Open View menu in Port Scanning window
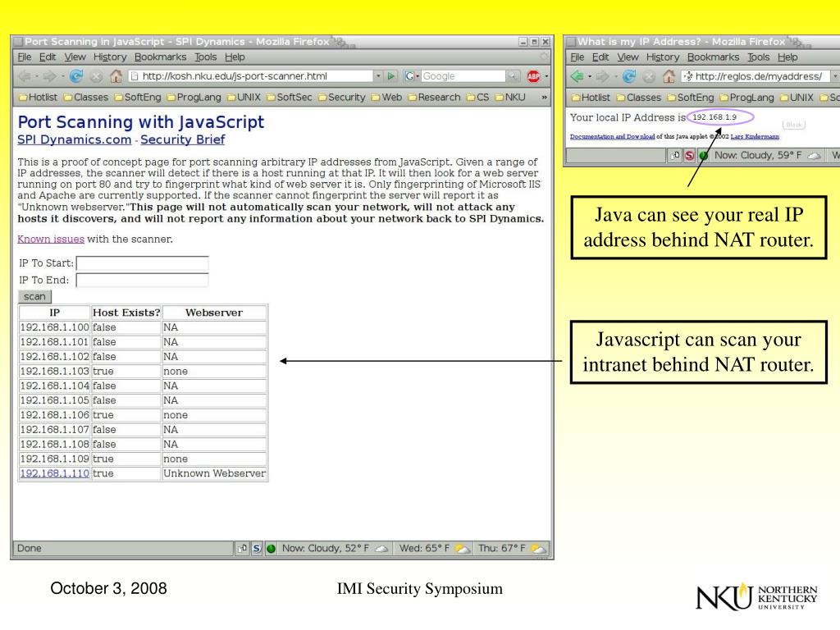 point(75,57)
